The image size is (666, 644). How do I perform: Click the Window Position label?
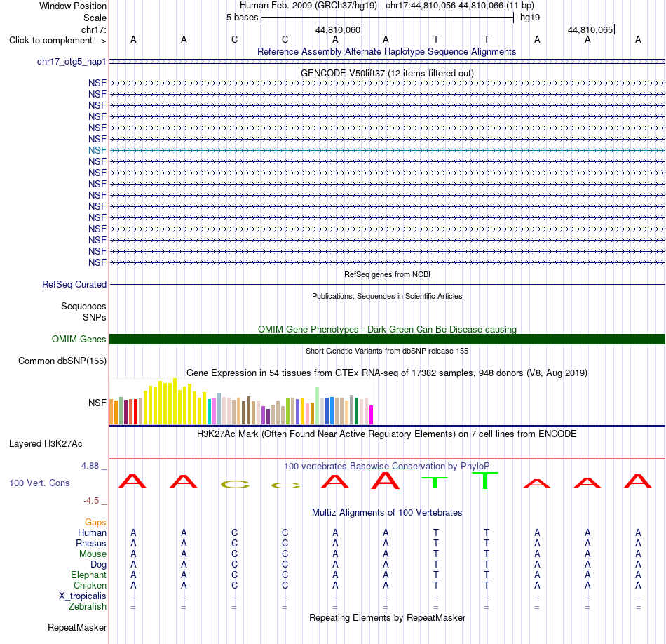click(73, 6)
